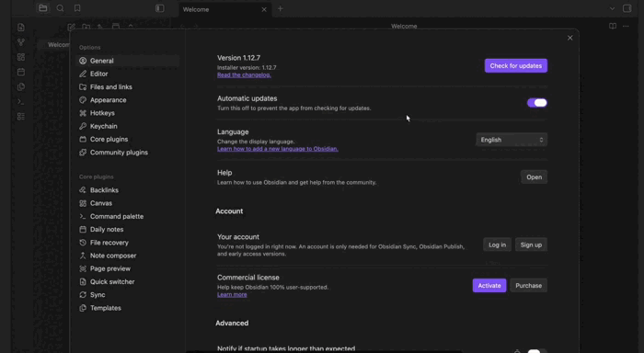Screen dimensions: 644x353
Task: Open the Editor settings section
Action: [127, 74]
